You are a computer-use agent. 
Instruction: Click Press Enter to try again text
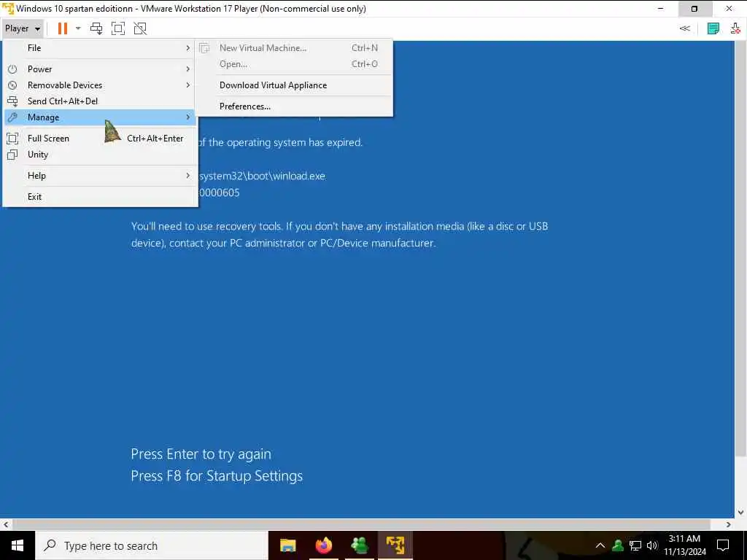tap(201, 454)
